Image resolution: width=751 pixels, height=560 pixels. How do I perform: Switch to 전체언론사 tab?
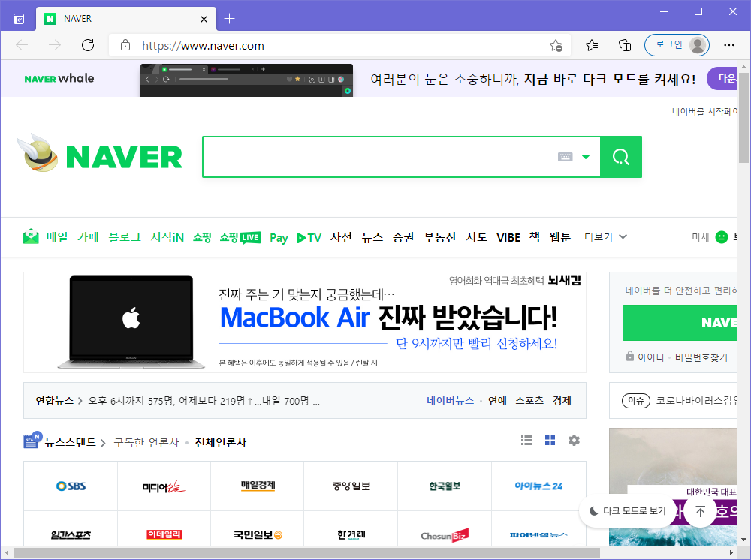[x=220, y=442]
